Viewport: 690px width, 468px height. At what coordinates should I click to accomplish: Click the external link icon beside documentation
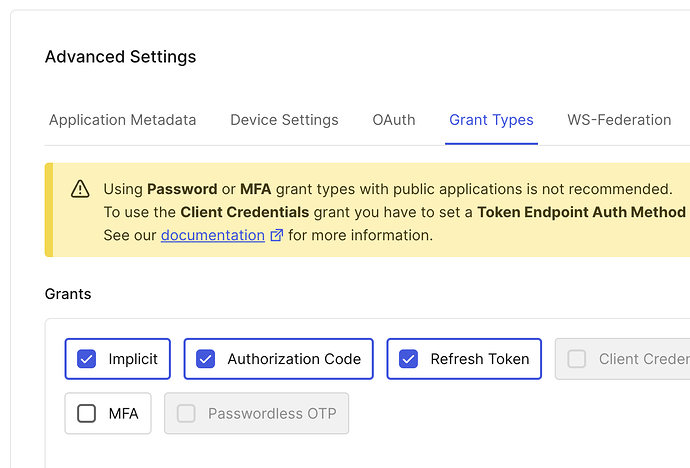(276, 236)
